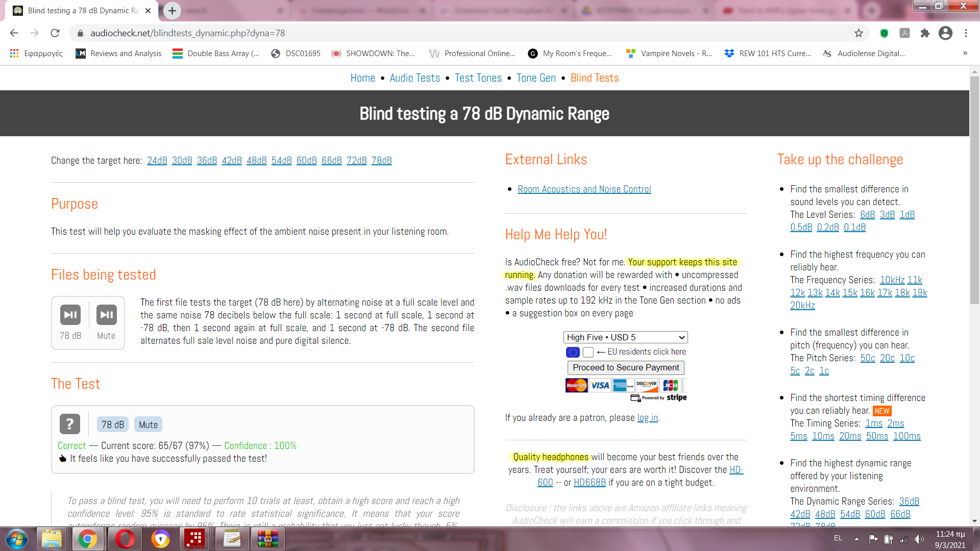
Task: Go to Audio Tests menu
Action: coord(414,78)
